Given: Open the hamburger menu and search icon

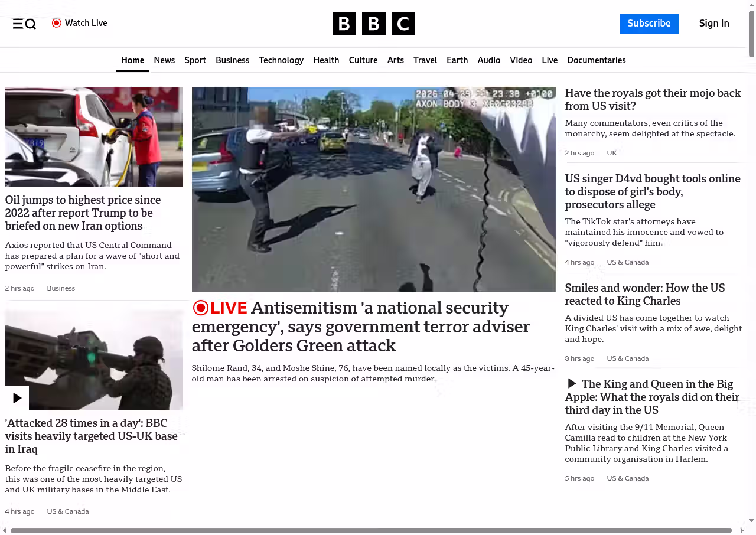Looking at the screenshot, I should click(24, 24).
